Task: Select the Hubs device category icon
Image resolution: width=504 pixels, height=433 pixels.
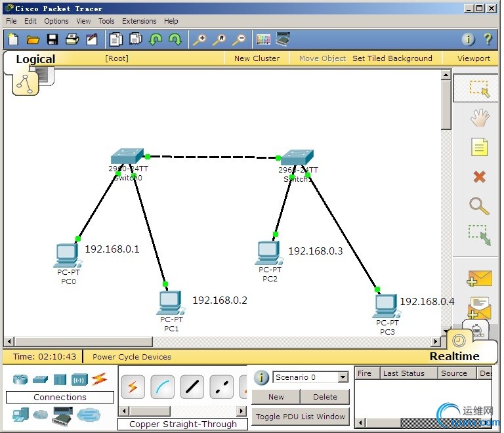Action: (60, 379)
